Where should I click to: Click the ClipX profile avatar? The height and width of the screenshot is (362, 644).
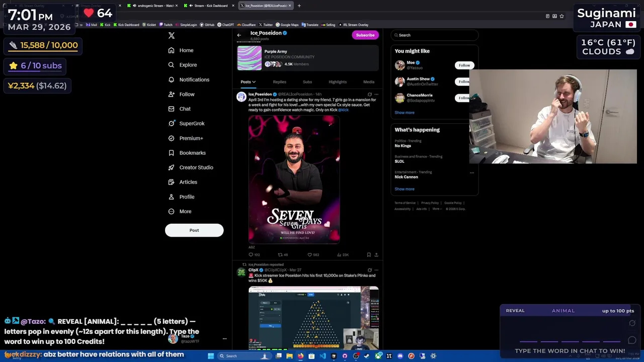tap(242, 273)
